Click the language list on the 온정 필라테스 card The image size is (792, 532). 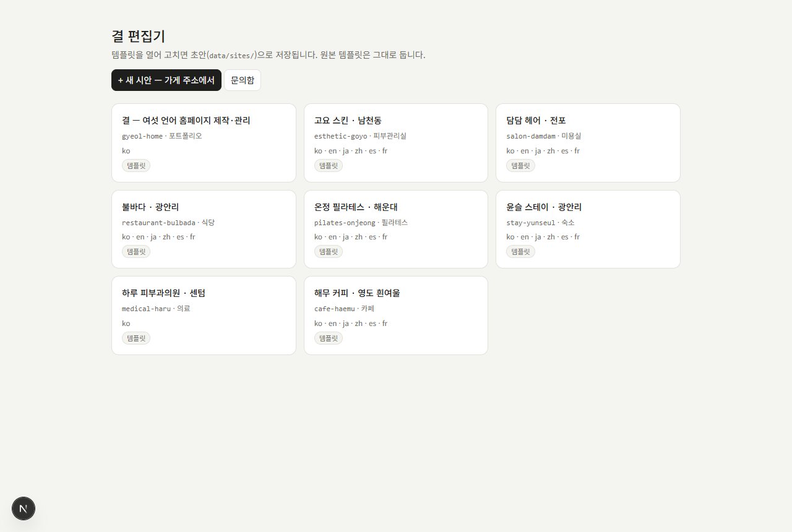click(x=351, y=237)
